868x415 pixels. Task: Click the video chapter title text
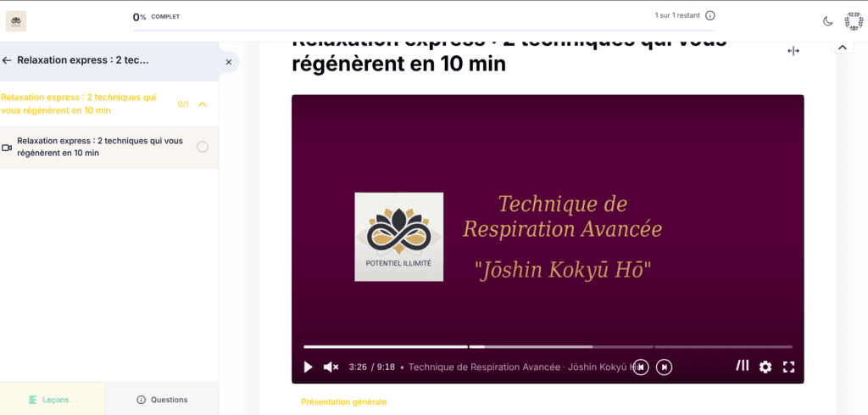pos(523,367)
